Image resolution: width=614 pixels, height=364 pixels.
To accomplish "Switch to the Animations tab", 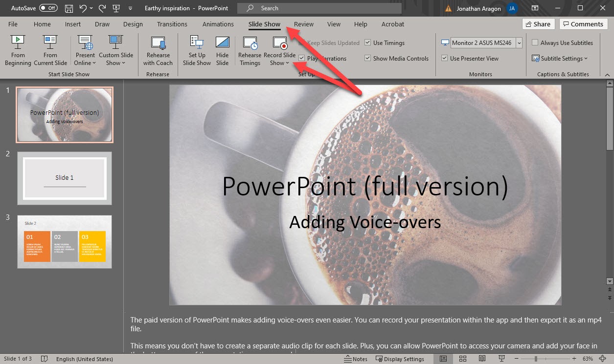I will [x=218, y=24].
